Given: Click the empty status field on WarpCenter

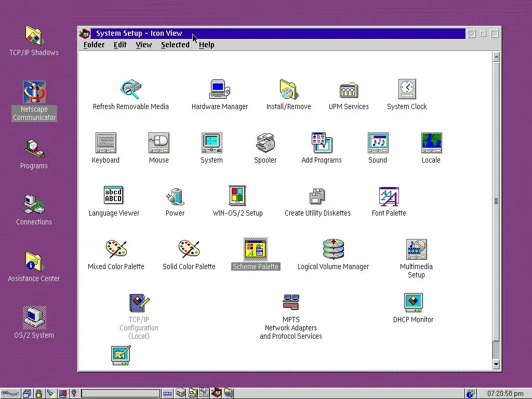Looking at the screenshot, I should coord(121,394).
